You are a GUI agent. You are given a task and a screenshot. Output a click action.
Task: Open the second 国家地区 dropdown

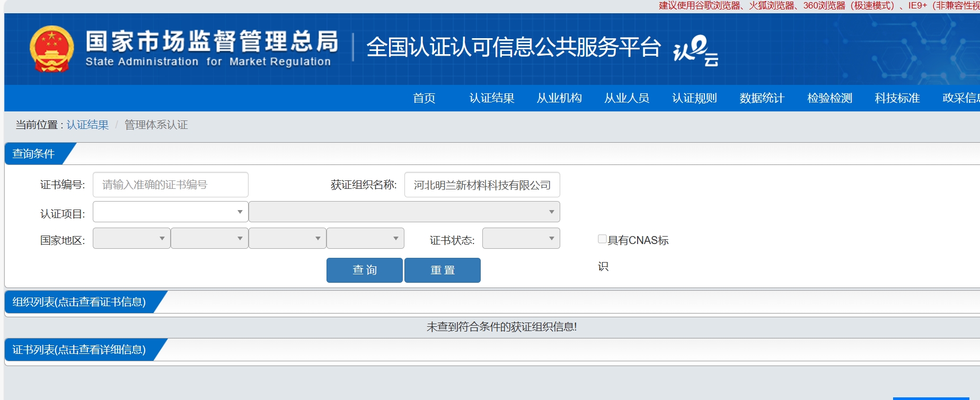click(x=209, y=238)
